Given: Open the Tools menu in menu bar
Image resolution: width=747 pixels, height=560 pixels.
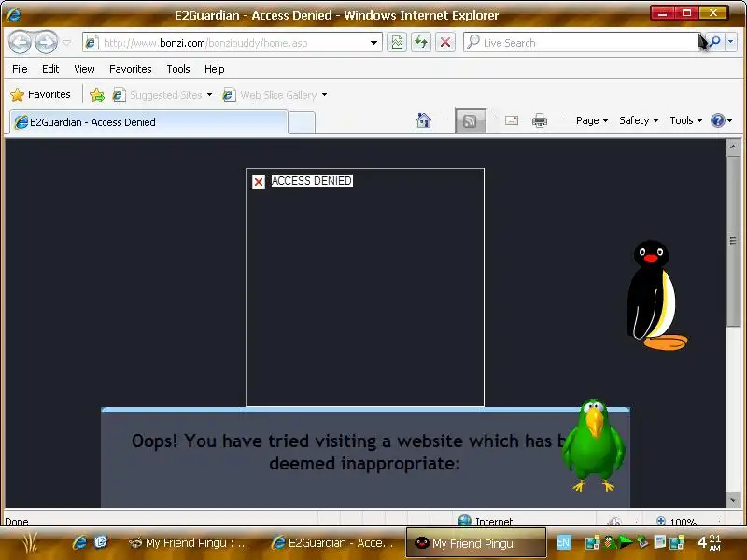Looking at the screenshot, I should coord(178,69).
